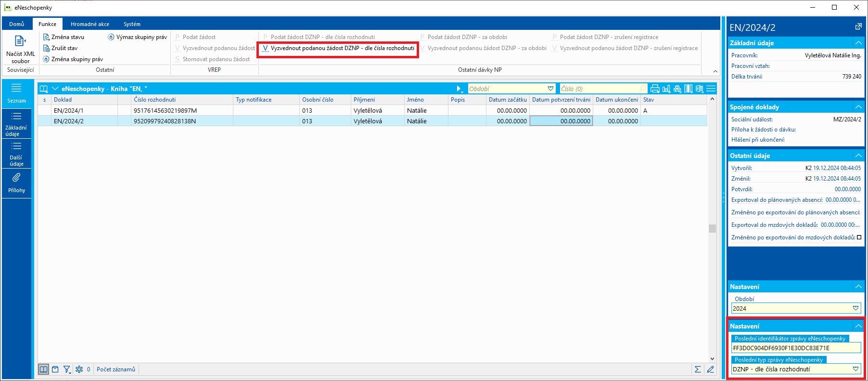Screen dimensions: 868x381
Task: Switch to the Hromadné akce tab
Action: coord(89,24)
